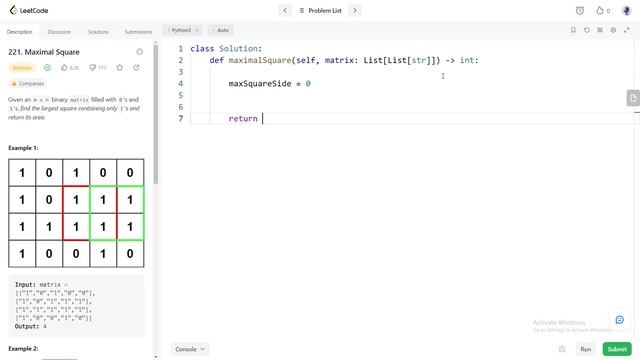Click class Solution on line 1
The width and height of the screenshot is (640, 360).
[226, 49]
